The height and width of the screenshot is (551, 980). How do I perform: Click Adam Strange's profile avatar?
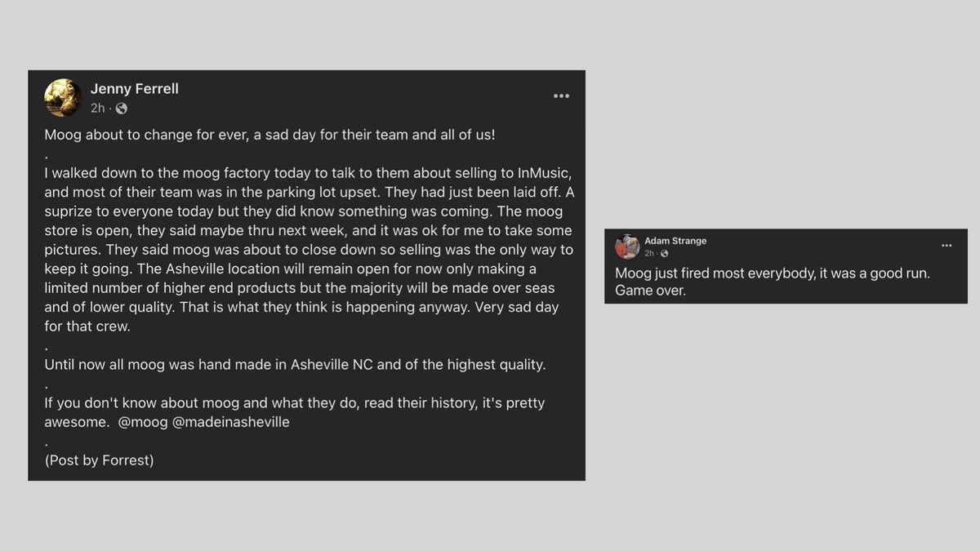coord(627,247)
